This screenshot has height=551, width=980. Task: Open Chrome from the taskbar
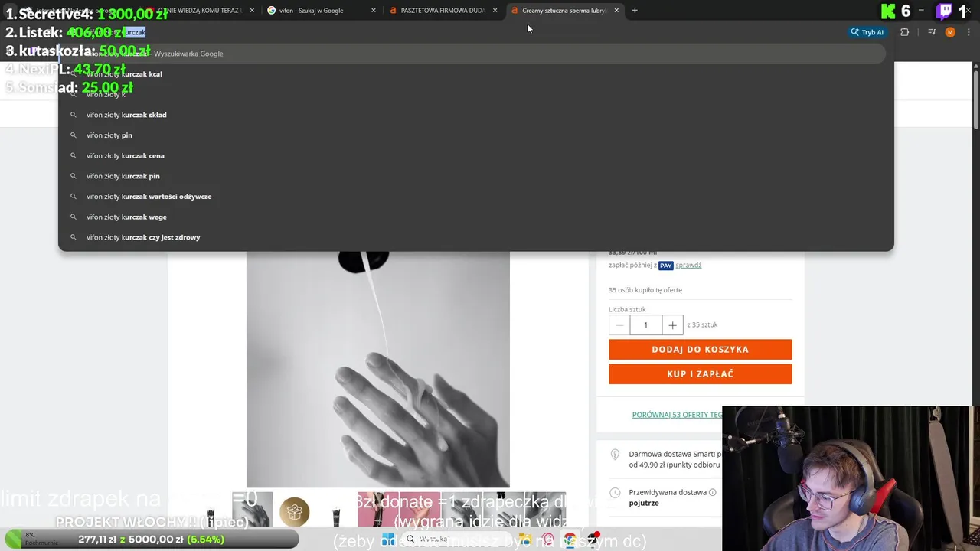coord(570,539)
